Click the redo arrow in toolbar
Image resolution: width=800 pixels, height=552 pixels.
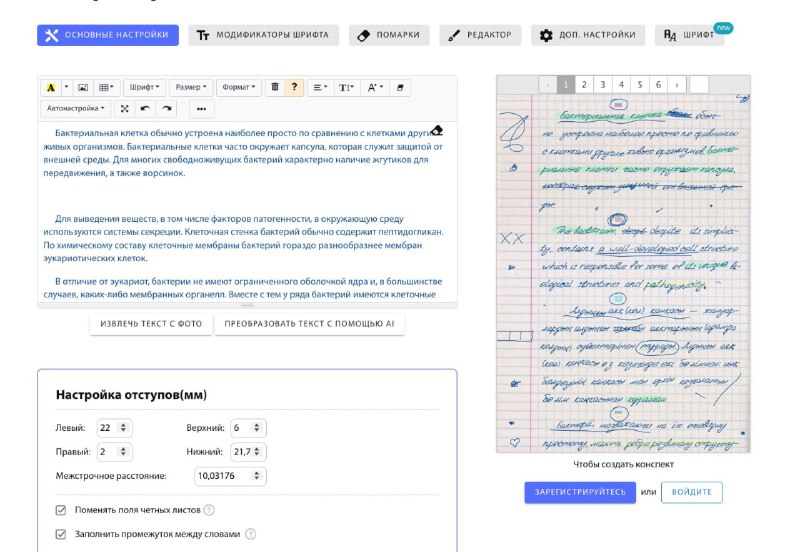point(166,108)
